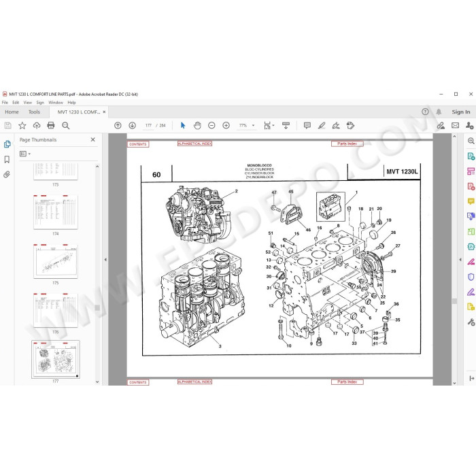
Task: Click the upload to cloud icon
Action: click(37, 125)
